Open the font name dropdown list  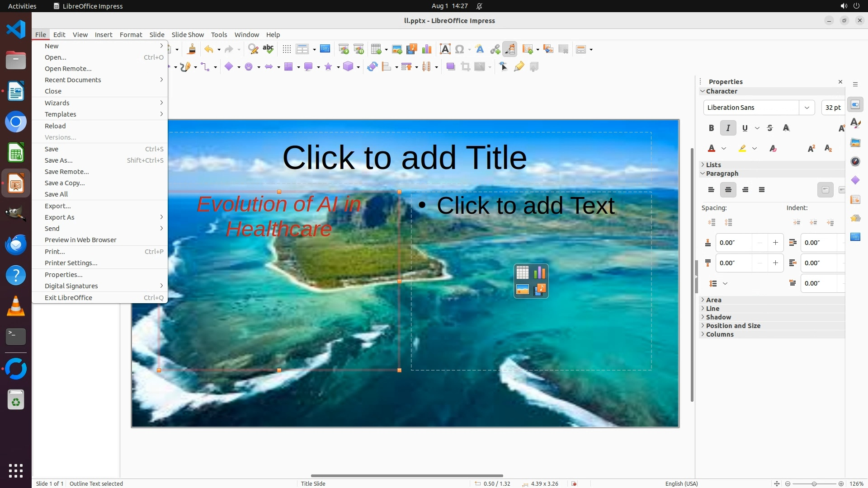click(x=807, y=108)
